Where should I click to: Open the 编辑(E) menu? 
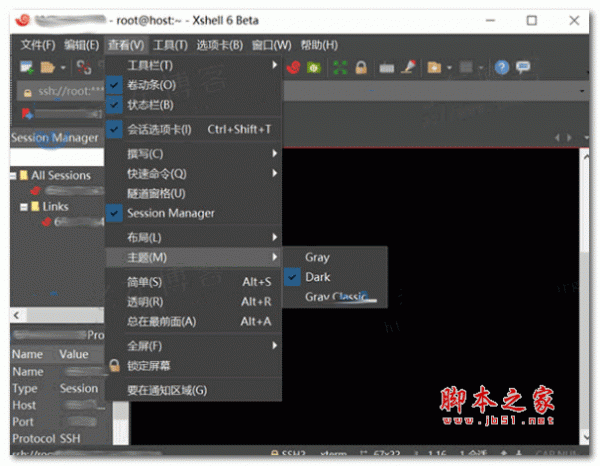pyautogui.click(x=82, y=45)
